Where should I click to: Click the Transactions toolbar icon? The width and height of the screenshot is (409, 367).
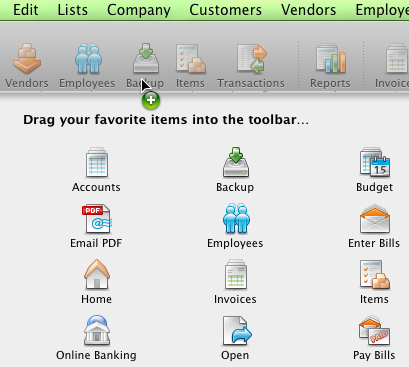(x=252, y=59)
